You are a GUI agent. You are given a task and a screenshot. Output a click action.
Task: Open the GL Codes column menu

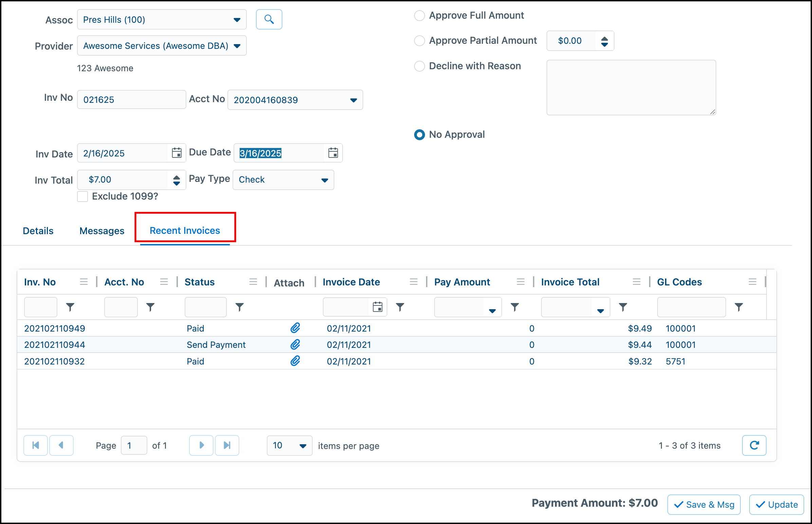click(753, 282)
